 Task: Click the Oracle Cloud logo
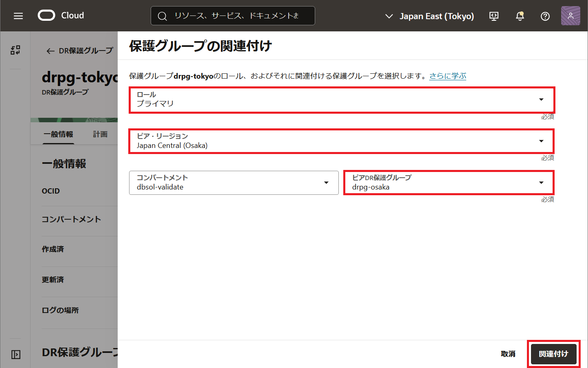coord(46,15)
